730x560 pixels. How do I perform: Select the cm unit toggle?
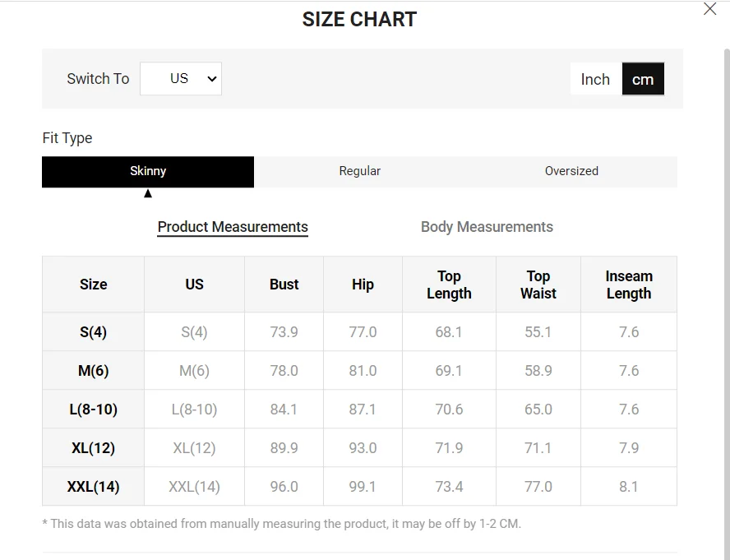click(643, 79)
